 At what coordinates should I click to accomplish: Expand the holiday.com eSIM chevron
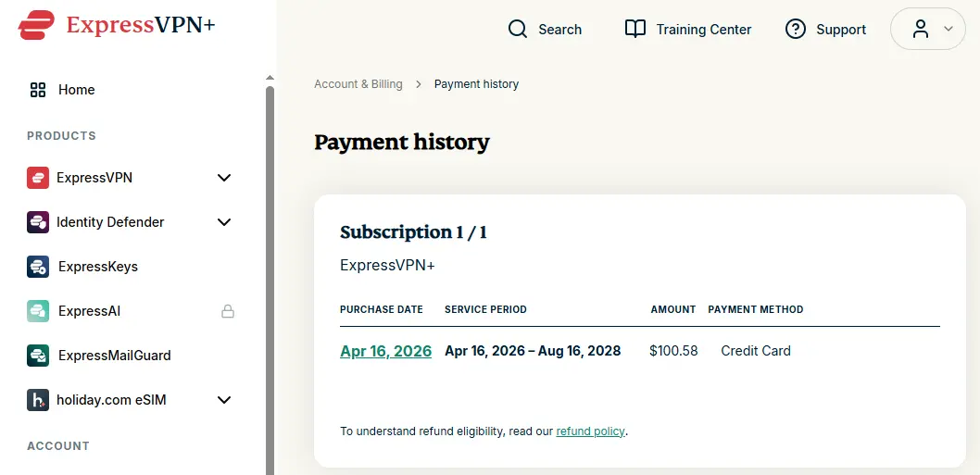(x=224, y=400)
